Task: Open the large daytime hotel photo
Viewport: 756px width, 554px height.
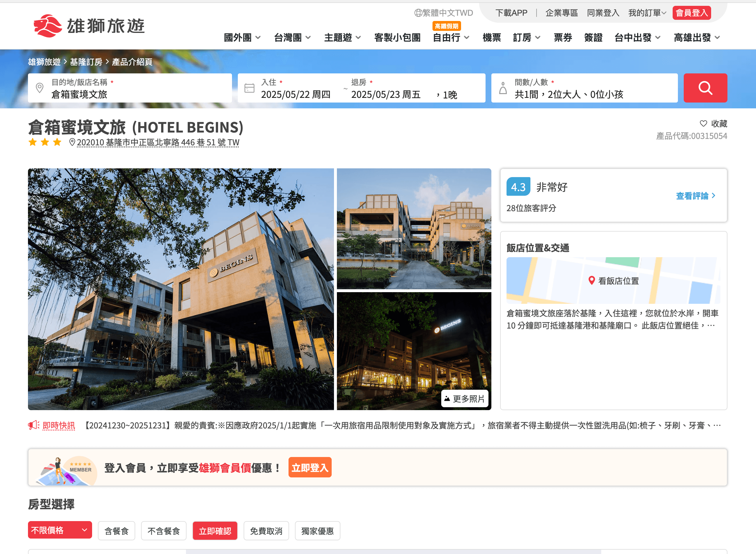Action: [181, 289]
